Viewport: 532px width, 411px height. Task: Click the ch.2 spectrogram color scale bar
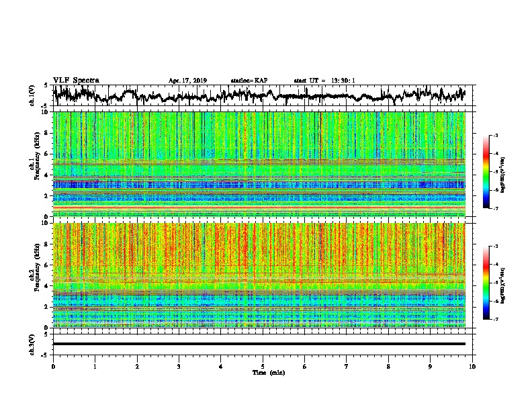point(486,283)
